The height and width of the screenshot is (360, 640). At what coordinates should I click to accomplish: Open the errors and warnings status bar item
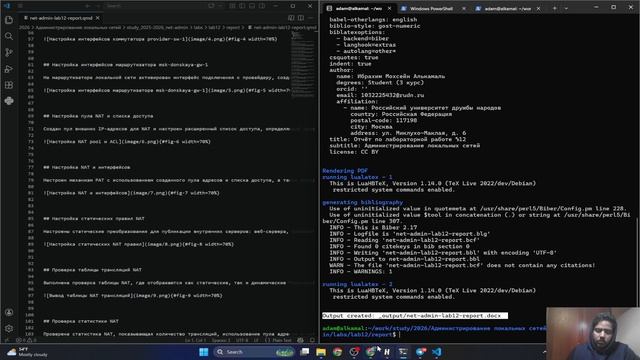click(26, 340)
